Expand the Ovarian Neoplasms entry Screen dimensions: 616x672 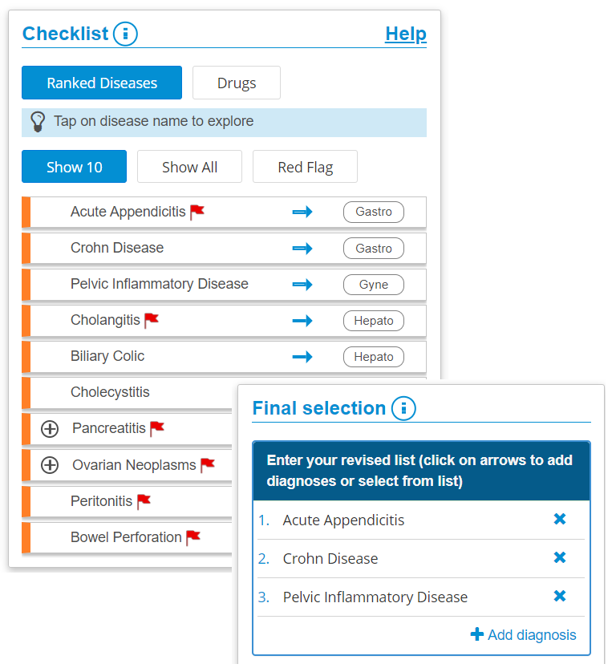point(50,465)
